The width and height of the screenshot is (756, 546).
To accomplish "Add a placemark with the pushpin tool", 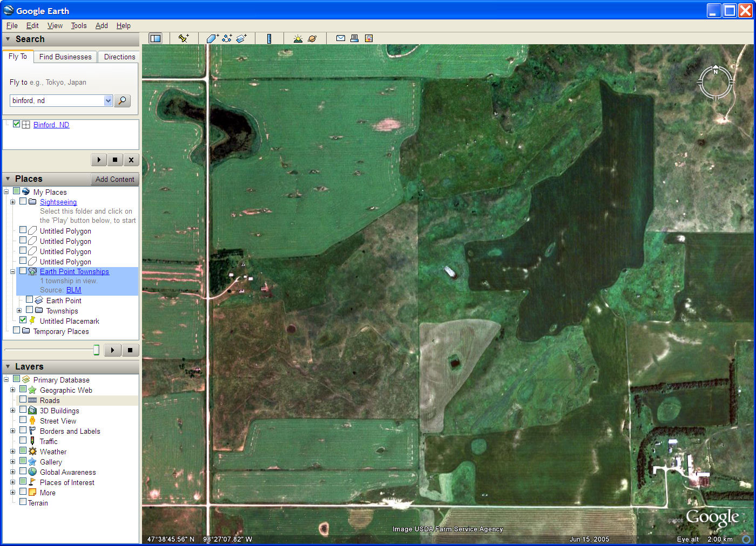I will tap(184, 38).
